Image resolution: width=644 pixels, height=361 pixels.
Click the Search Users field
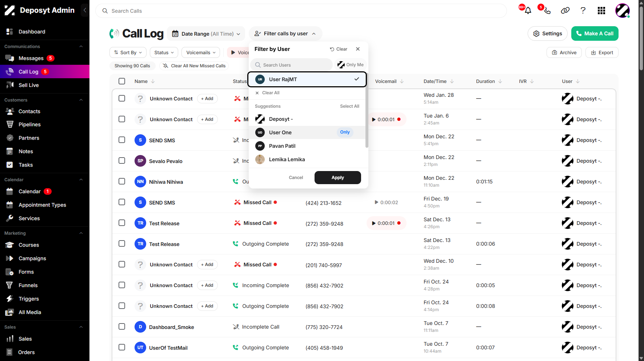292,65
